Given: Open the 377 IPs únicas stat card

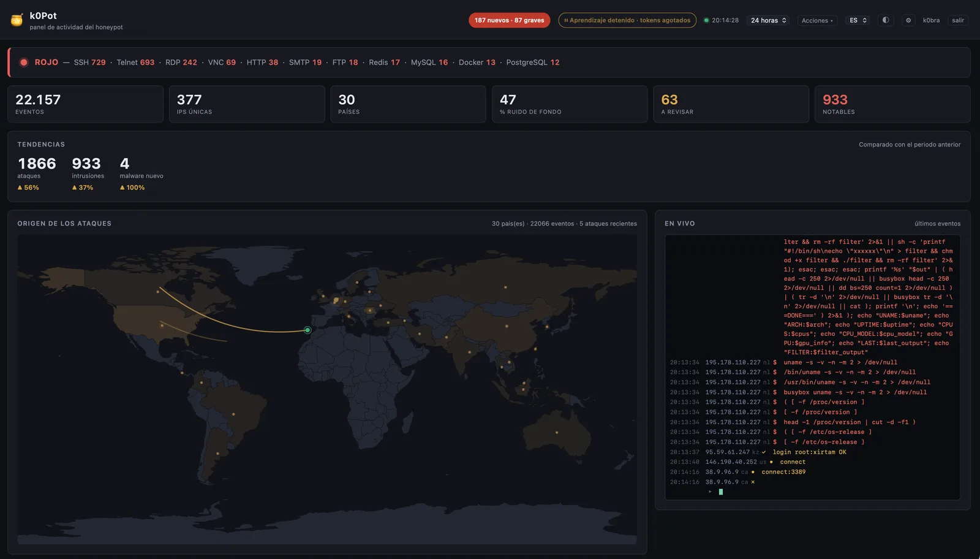Looking at the screenshot, I should [x=247, y=104].
